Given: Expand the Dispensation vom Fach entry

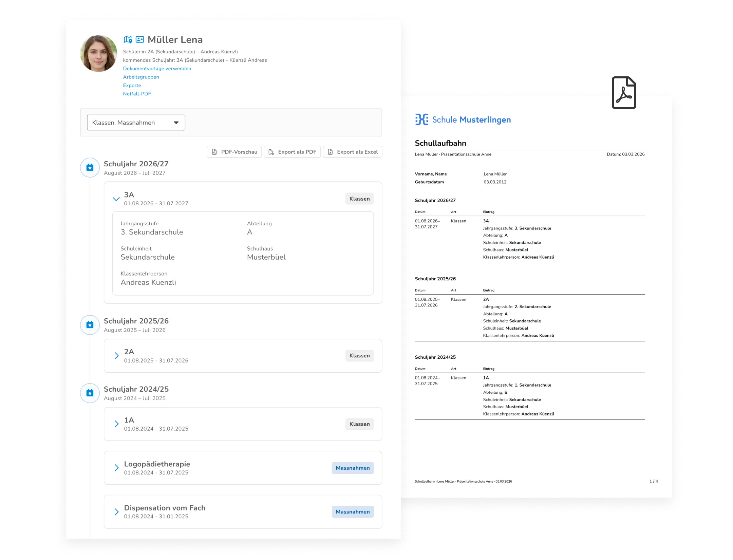Looking at the screenshot, I should click(x=116, y=512).
